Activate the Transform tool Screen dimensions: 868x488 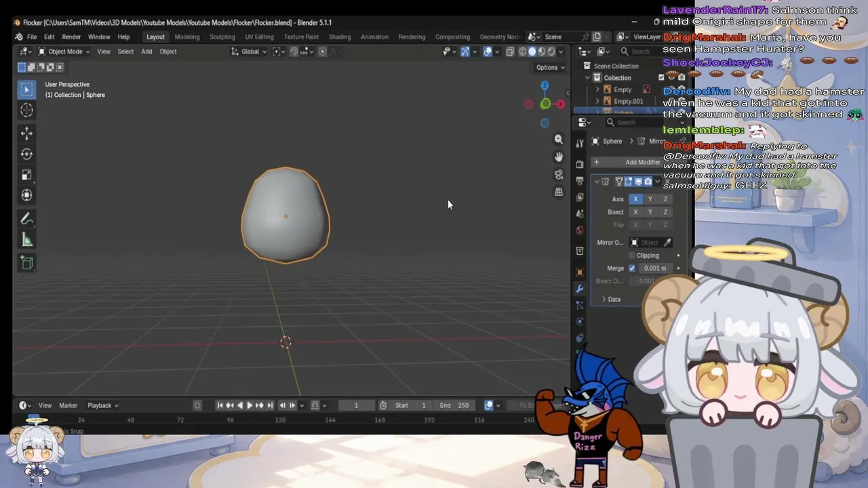point(26,195)
